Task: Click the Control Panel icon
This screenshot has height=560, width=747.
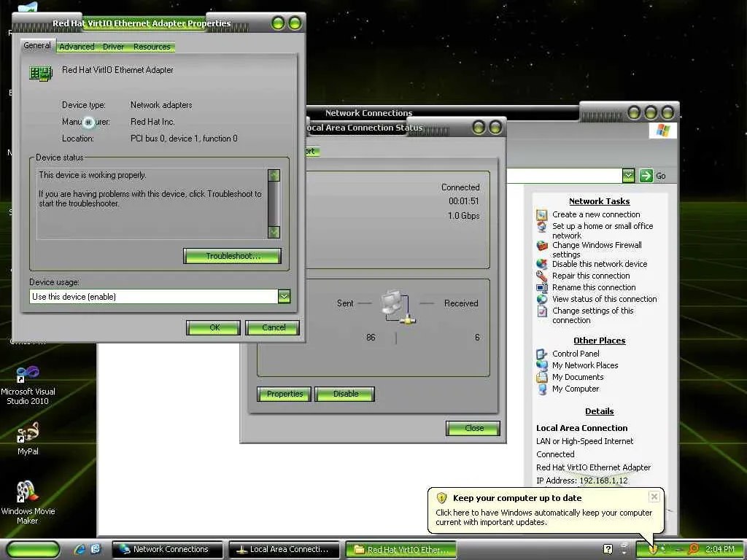Action: 542,354
